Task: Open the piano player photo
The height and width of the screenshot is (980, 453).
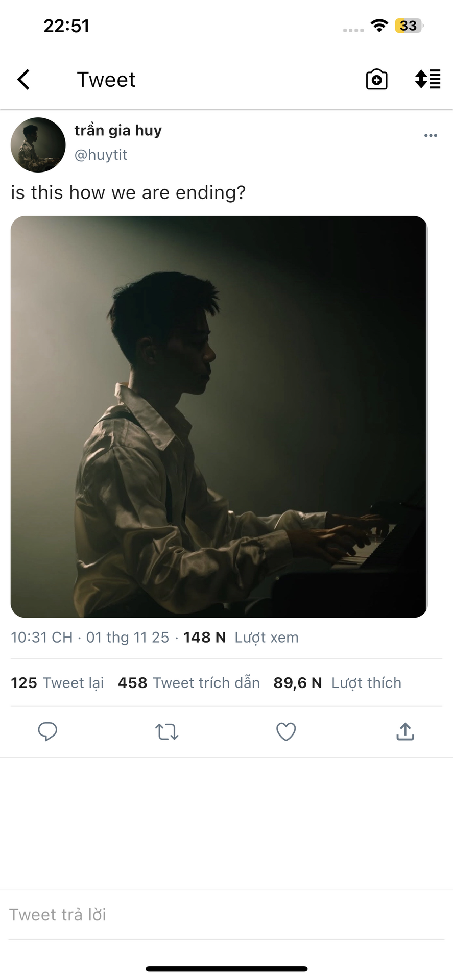Action: click(219, 416)
